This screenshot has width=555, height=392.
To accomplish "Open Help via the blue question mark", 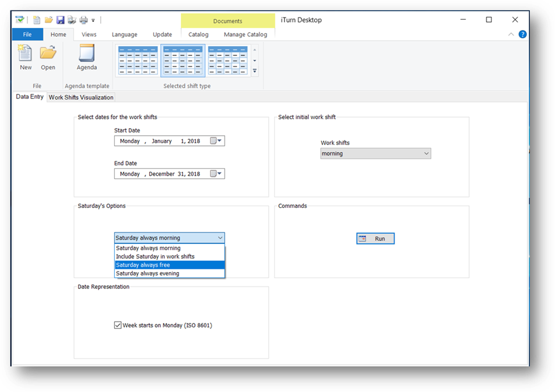I will (522, 34).
